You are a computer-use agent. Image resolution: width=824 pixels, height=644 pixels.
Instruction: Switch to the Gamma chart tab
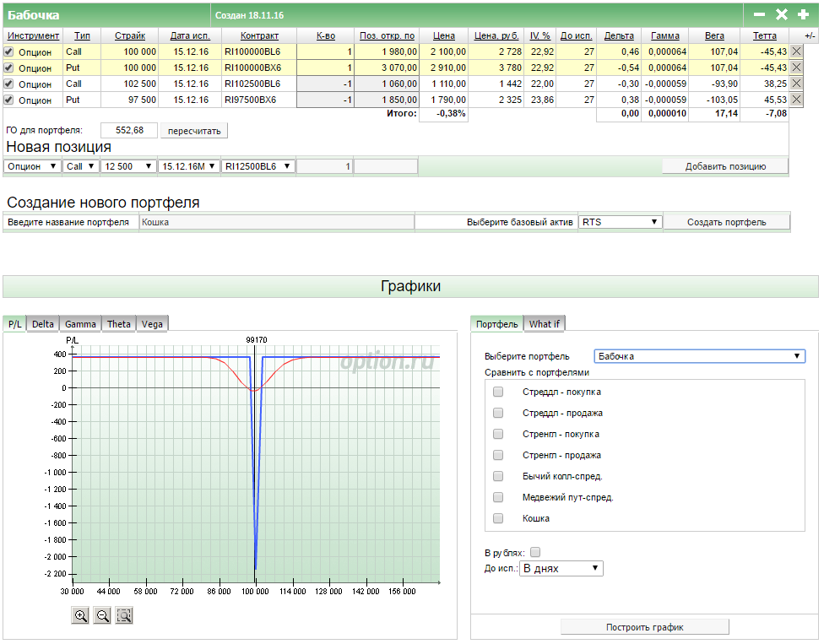coord(80,324)
